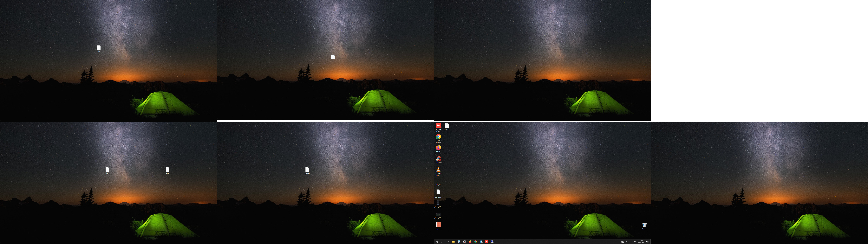This screenshot has width=868, height=244.
Task: Open the clock showing 21:04
Action: [641, 242]
